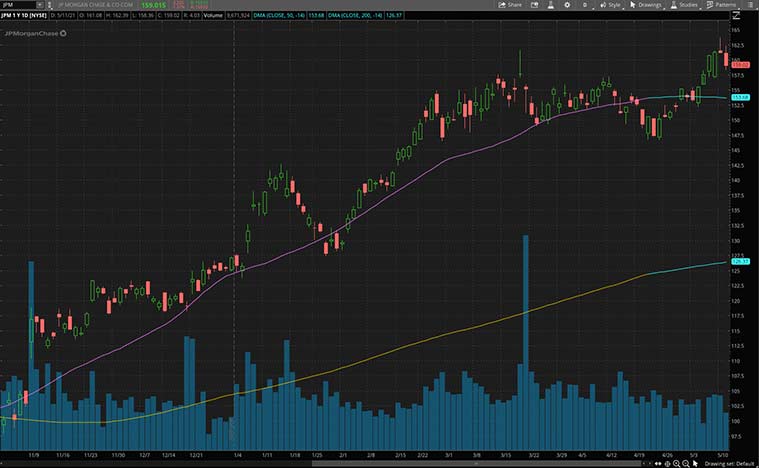Click the Volume label in the chart header

point(217,16)
